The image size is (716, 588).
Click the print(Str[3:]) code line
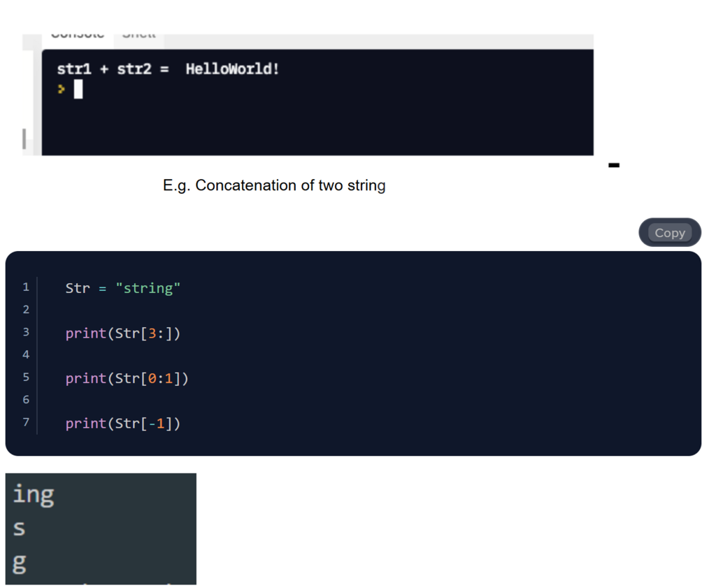point(122,334)
